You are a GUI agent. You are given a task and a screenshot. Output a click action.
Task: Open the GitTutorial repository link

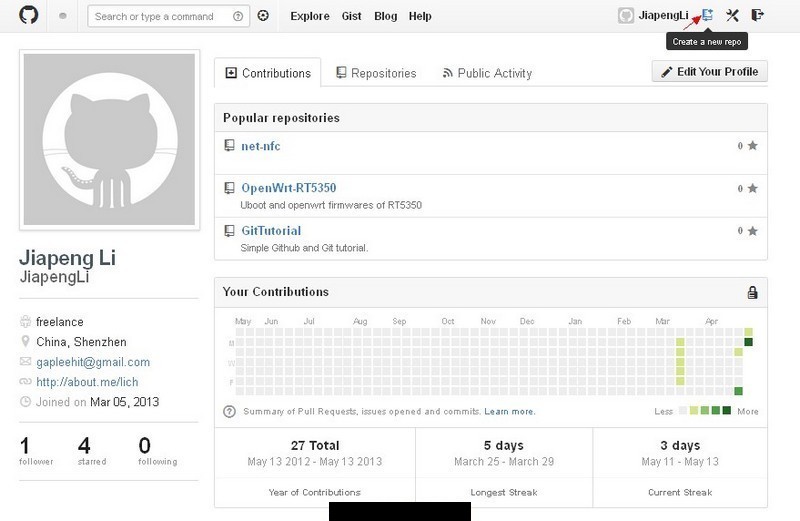[271, 231]
